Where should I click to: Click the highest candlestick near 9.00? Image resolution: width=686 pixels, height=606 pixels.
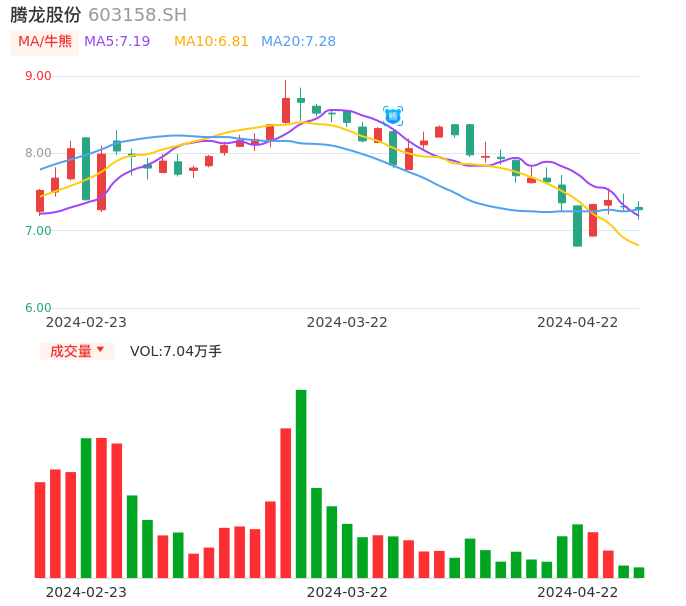tap(286, 109)
